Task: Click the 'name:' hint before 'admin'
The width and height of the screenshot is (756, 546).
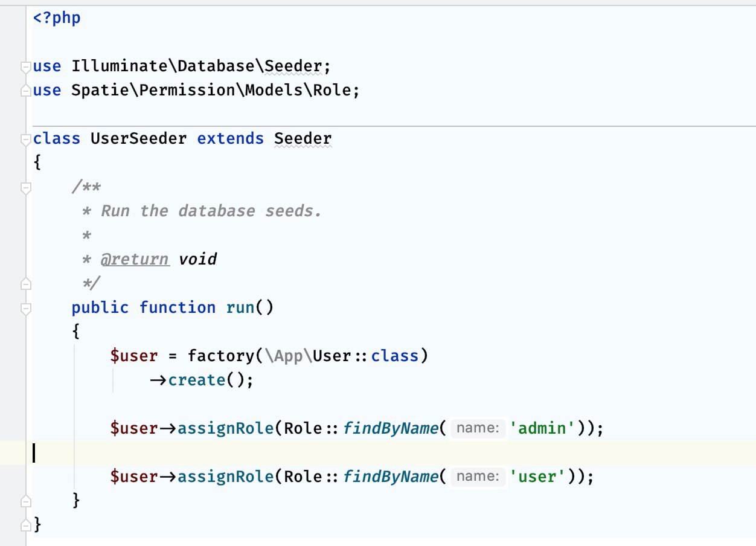Action: pos(478,428)
